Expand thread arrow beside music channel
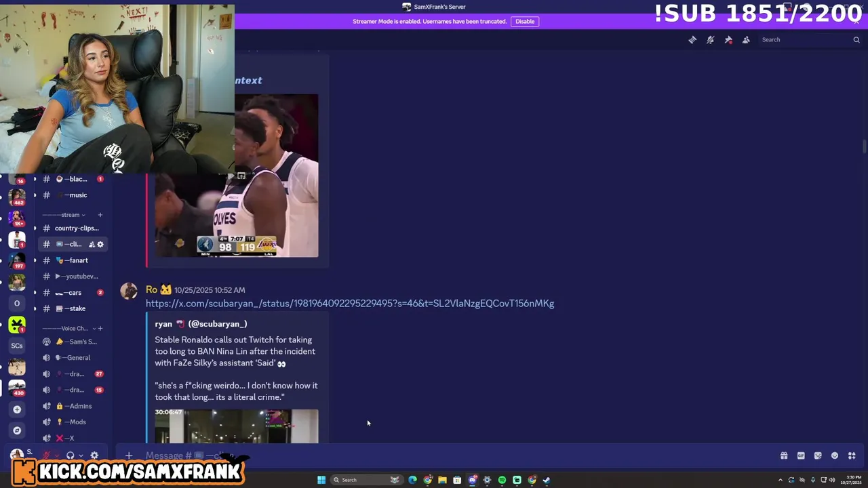Image resolution: width=868 pixels, height=488 pixels. coord(35,195)
